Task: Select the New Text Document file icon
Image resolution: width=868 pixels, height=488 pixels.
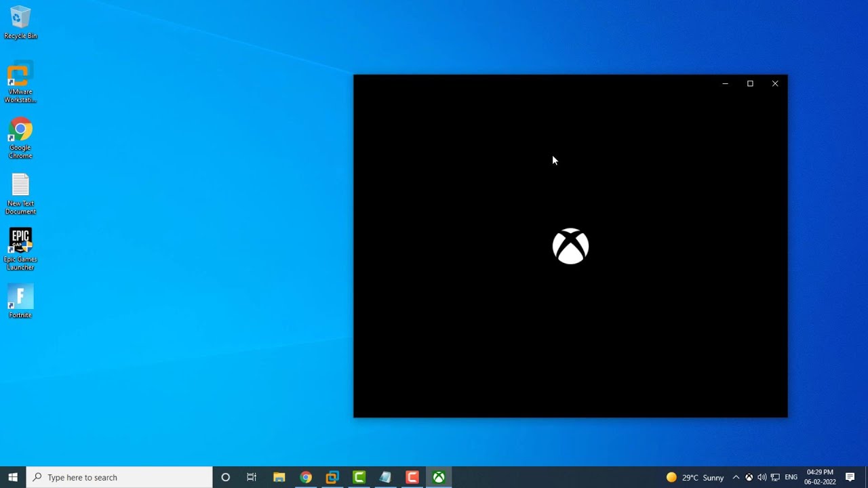Action: pyautogui.click(x=20, y=195)
